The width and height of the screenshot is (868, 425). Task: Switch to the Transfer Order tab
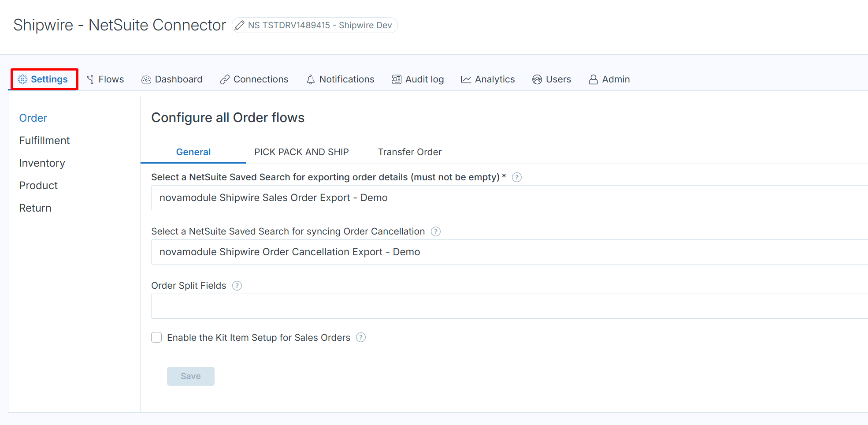click(409, 152)
